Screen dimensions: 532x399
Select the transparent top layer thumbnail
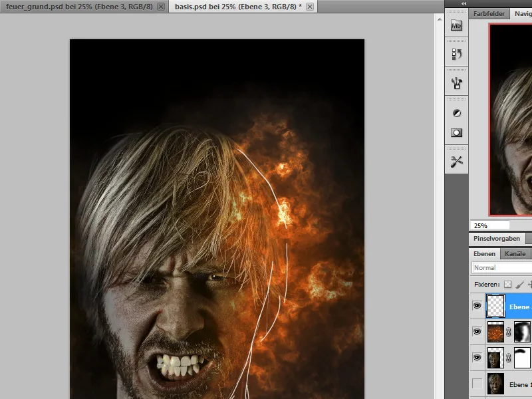click(495, 306)
